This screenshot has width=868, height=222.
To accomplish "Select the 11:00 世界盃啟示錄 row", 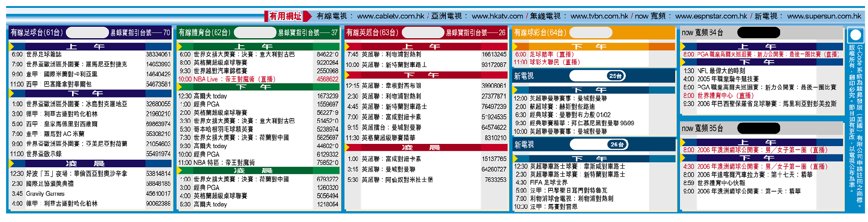I will (x=90, y=154).
